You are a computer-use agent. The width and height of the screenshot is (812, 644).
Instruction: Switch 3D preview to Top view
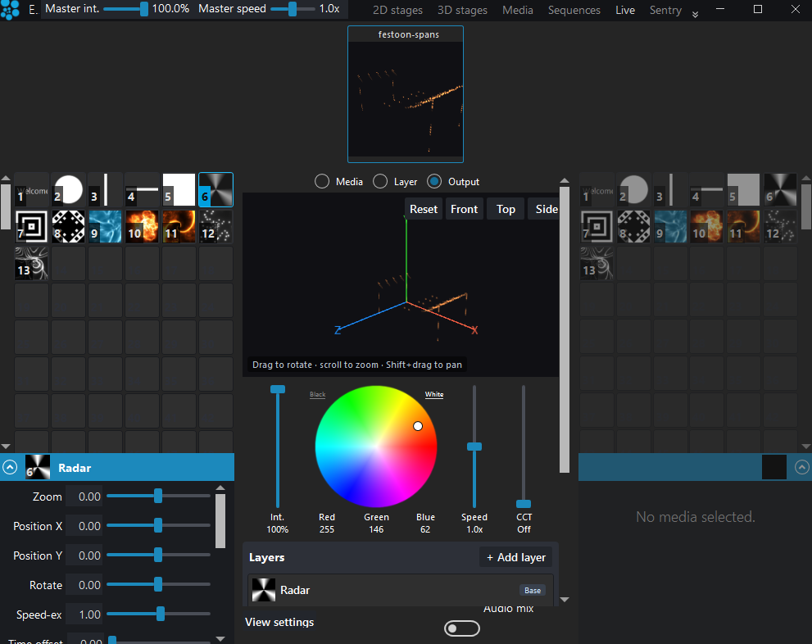[x=506, y=209]
